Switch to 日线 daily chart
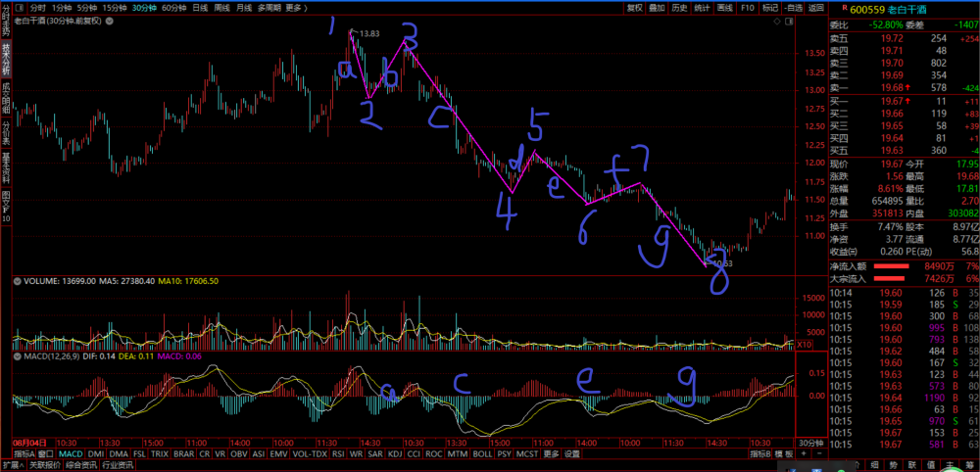This screenshot has height=472, width=980. pyautogui.click(x=200, y=8)
